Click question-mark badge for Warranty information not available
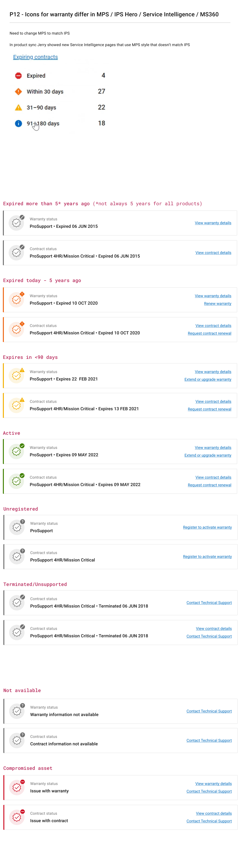The height and width of the screenshot is (868, 240). click(x=17, y=711)
